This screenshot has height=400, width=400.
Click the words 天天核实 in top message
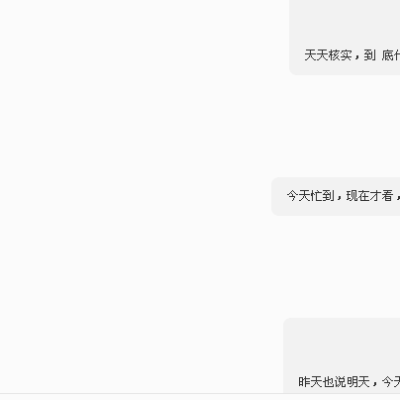pos(328,55)
